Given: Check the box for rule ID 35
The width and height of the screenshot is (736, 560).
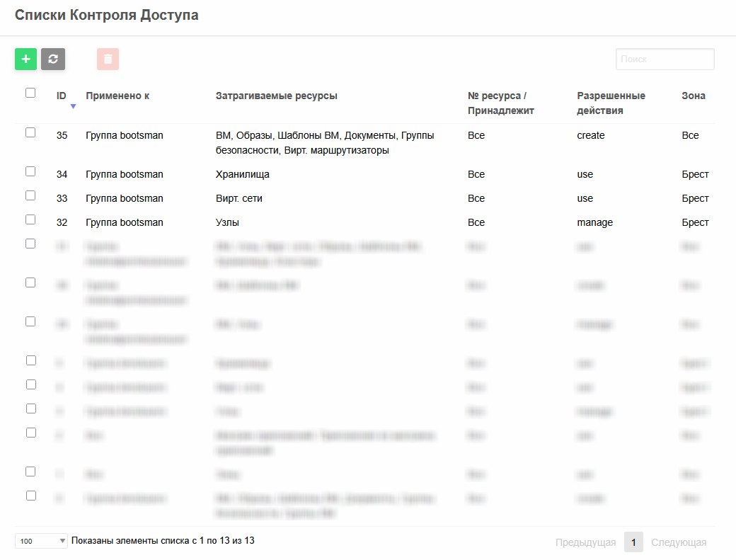Looking at the screenshot, I should [30, 132].
